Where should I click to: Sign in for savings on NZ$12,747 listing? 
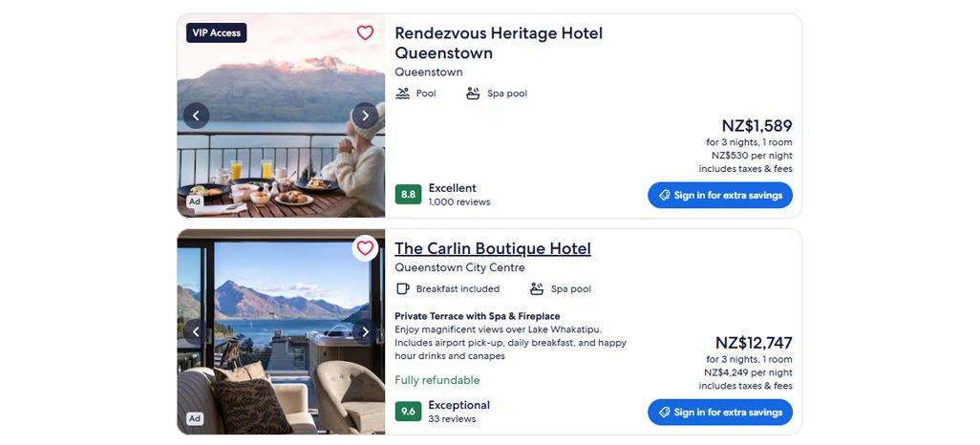720,412
